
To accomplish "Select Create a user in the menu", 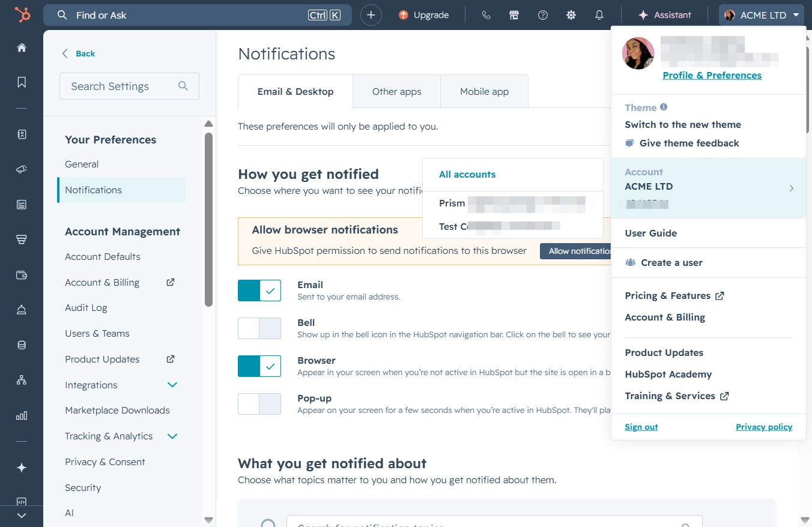I will click(x=671, y=263).
